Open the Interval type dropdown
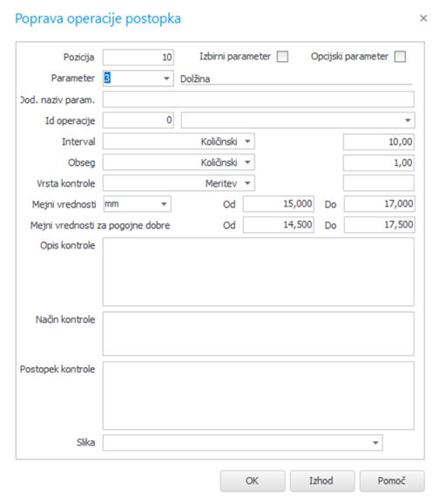 (x=247, y=141)
